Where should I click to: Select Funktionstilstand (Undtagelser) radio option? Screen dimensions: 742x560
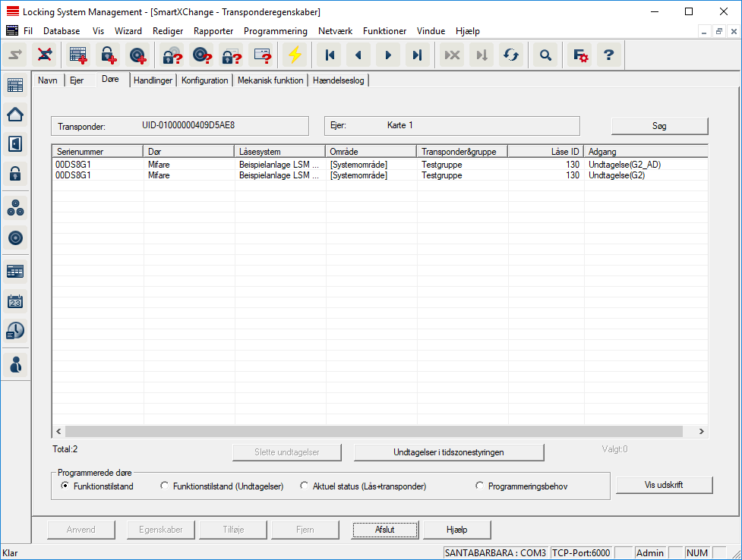point(165,486)
